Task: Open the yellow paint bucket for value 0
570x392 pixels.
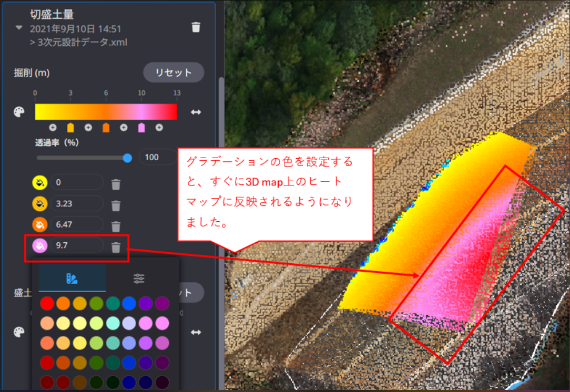Action: 40,182
